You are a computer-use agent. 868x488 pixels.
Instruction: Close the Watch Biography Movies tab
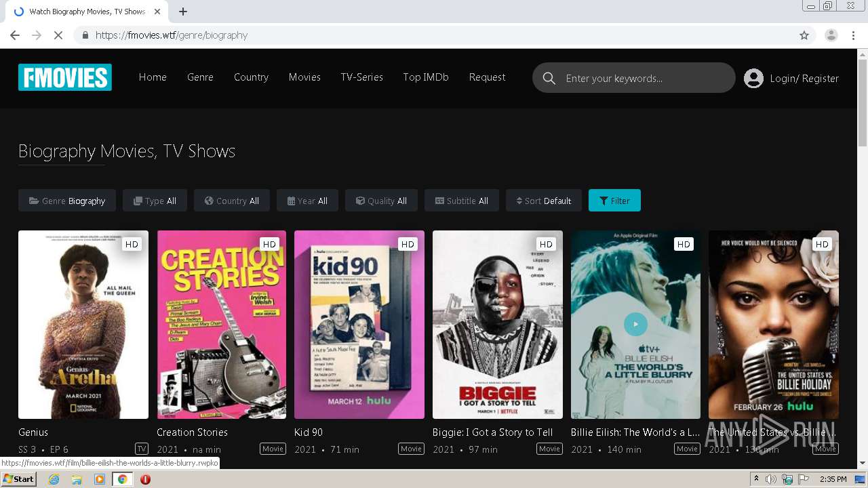pos(157,12)
